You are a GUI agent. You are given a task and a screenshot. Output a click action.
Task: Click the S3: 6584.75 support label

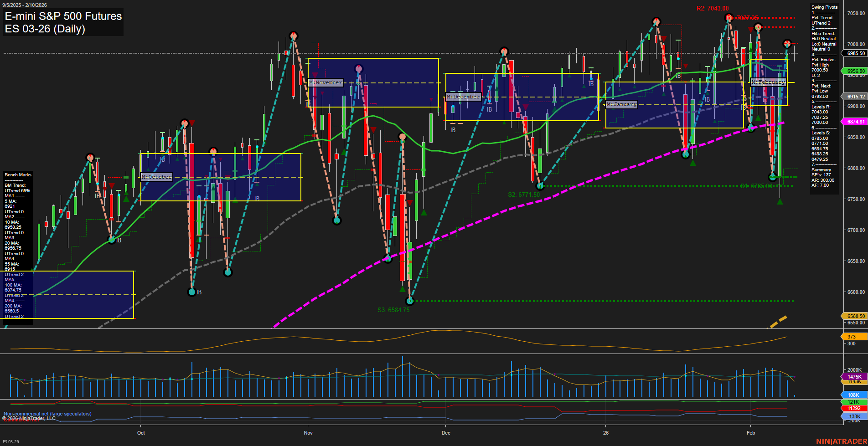[x=393, y=310]
